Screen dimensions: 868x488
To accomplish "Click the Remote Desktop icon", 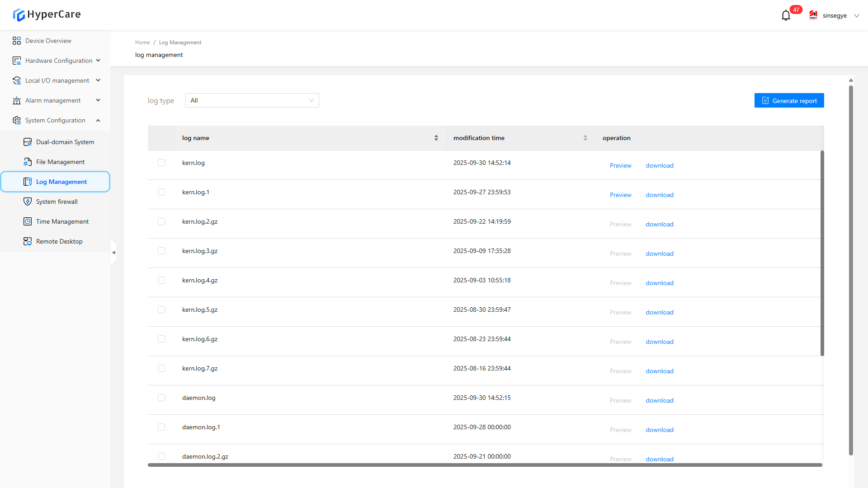I will [28, 241].
